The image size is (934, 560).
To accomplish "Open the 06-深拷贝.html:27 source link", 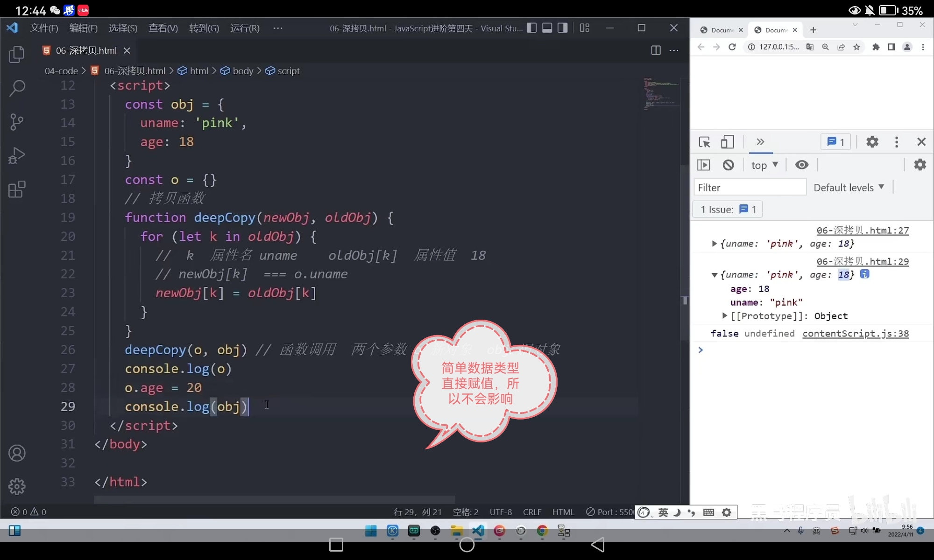I will point(862,231).
